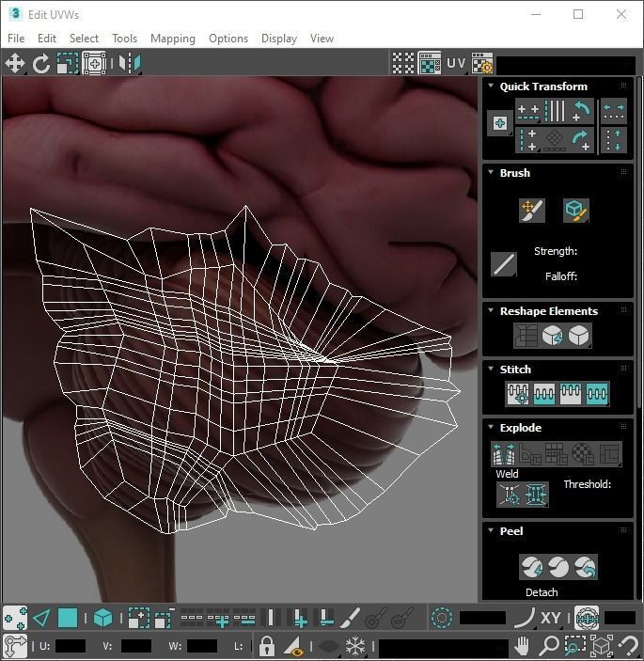Open the brush falloff type flyout
644x661 pixels.
[504, 265]
